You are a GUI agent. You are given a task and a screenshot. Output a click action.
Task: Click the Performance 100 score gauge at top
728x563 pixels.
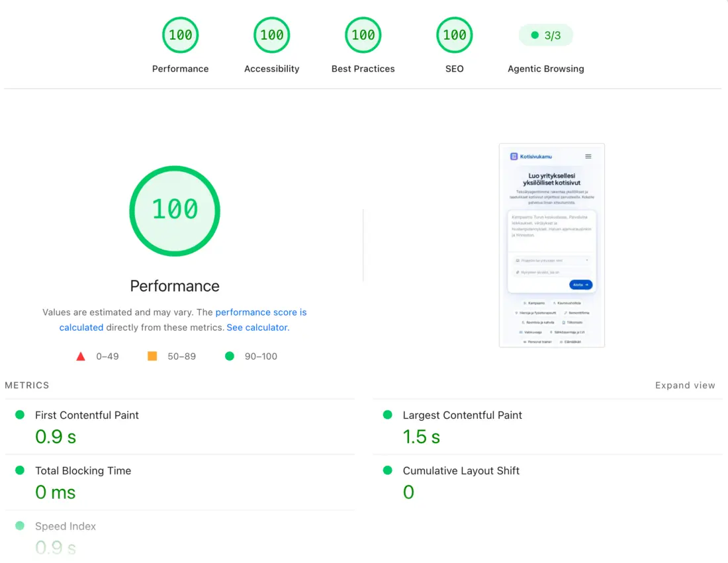point(180,35)
